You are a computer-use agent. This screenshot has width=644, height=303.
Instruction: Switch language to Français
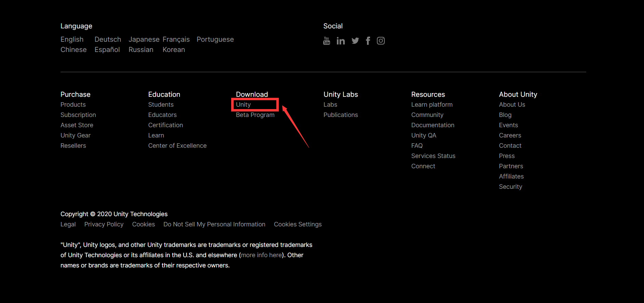(176, 39)
